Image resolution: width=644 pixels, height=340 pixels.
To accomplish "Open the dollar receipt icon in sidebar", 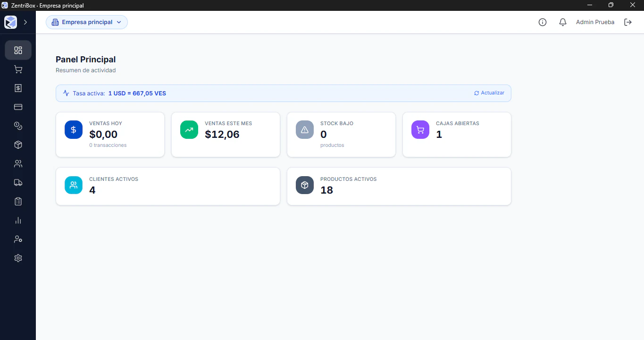I will tap(18, 88).
